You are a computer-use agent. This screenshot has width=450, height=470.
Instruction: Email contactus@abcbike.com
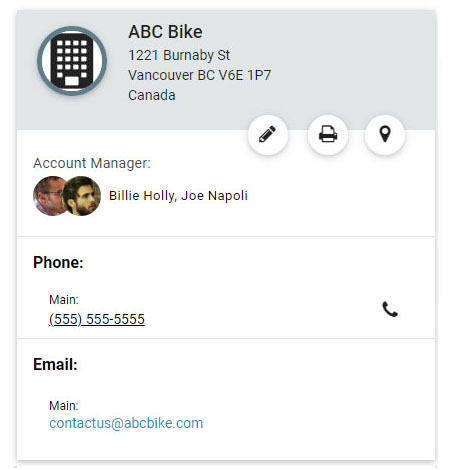click(126, 423)
